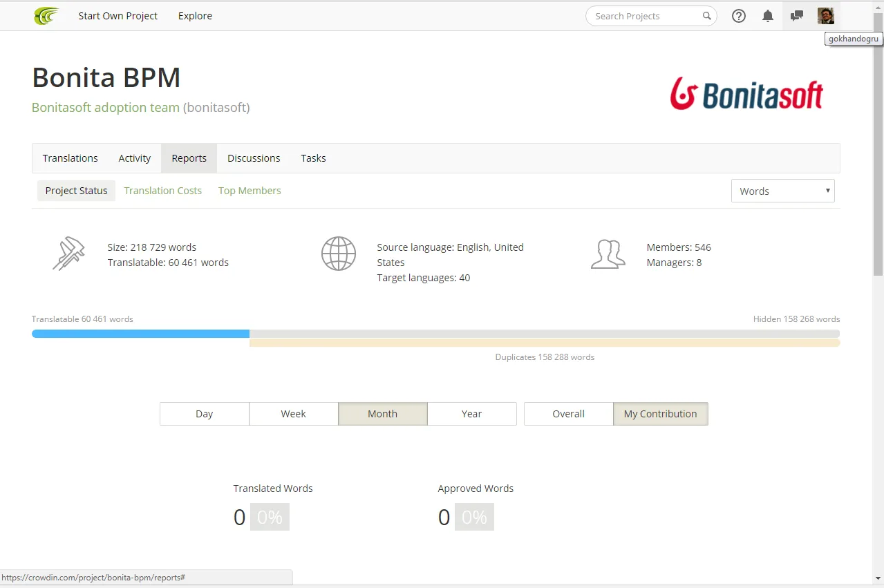The height and width of the screenshot is (588, 884).
Task: Click the "Size: 218 729 words" text
Action: [x=152, y=247]
